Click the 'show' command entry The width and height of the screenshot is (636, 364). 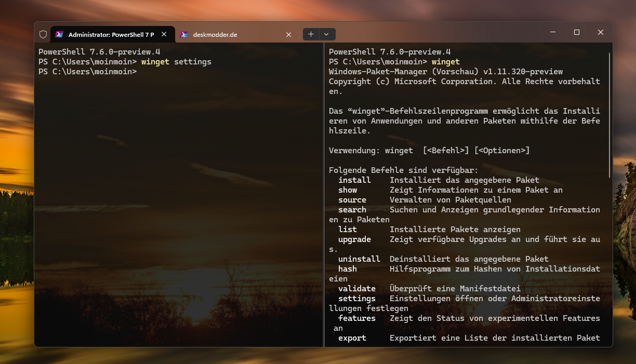pos(348,190)
